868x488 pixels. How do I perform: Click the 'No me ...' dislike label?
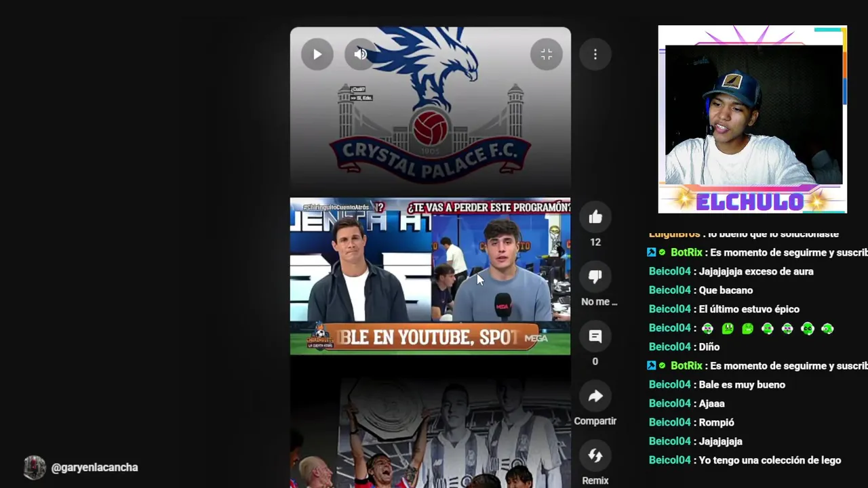pos(599,302)
